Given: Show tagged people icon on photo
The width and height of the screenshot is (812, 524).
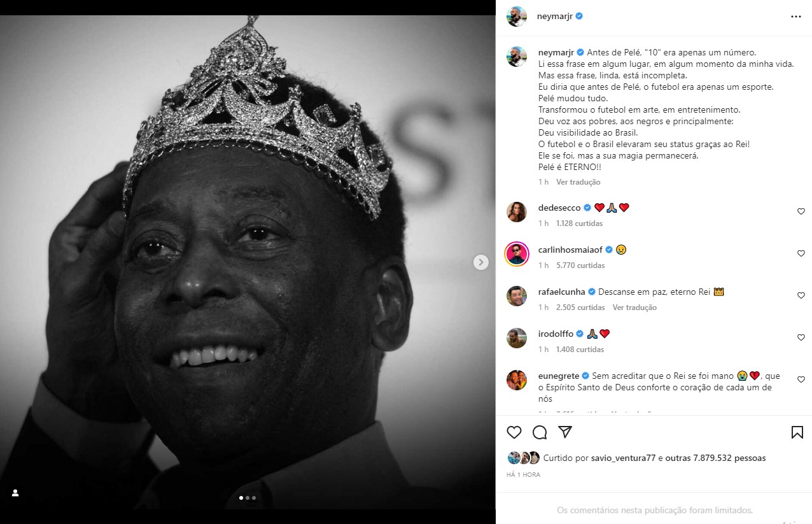Looking at the screenshot, I should tap(15, 493).
